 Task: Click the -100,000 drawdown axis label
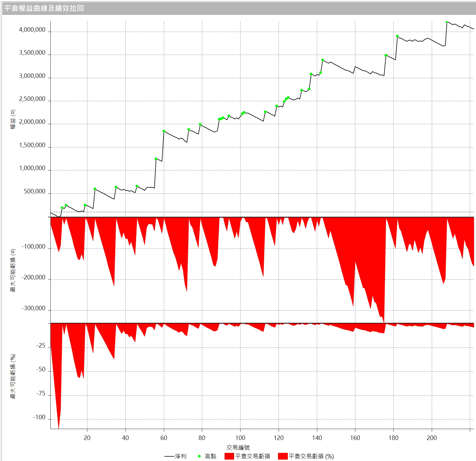coord(33,247)
